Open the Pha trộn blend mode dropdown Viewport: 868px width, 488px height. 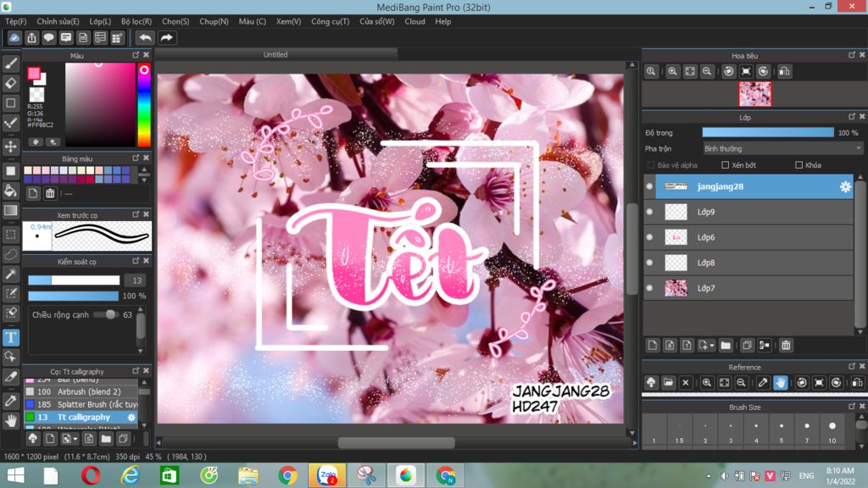[x=782, y=148]
